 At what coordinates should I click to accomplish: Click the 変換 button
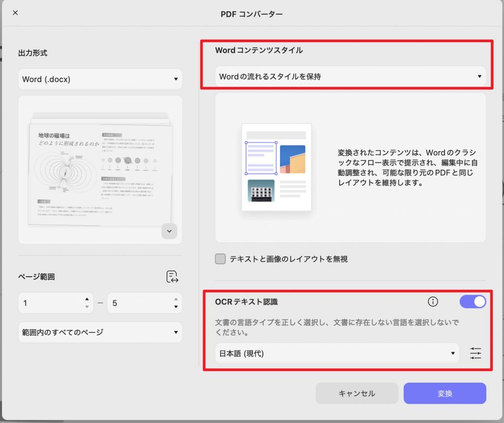point(445,393)
